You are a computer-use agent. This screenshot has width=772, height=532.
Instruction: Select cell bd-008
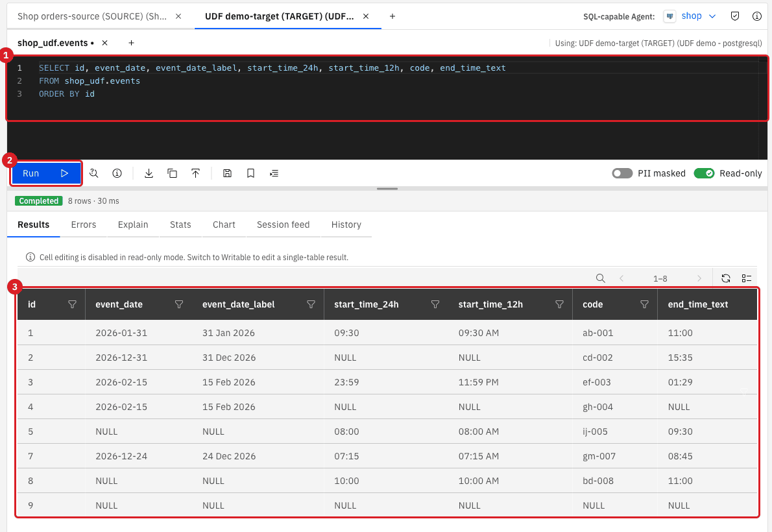point(598,481)
